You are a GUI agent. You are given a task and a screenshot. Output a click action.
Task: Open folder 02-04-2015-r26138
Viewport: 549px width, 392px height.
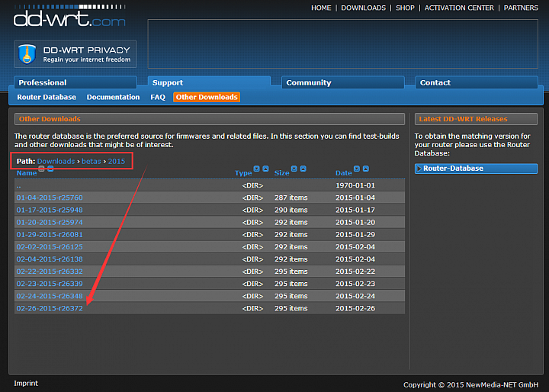50,259
